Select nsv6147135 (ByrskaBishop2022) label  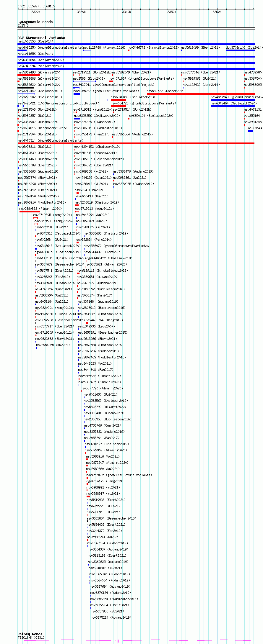click(x=60, y=258)
